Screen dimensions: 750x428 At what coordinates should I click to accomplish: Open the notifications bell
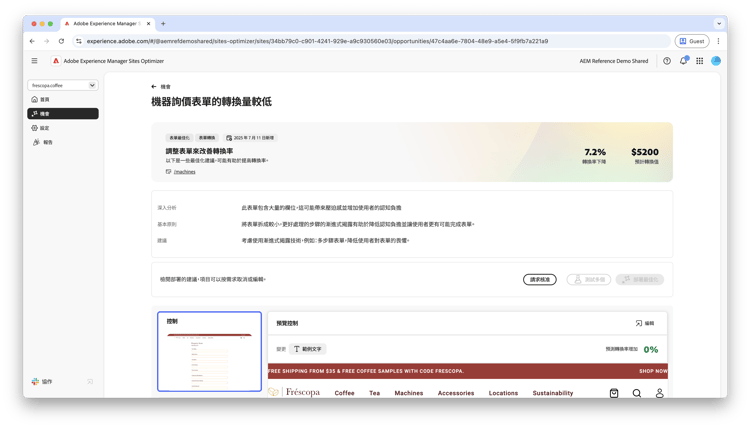click(x=684, y=61)
